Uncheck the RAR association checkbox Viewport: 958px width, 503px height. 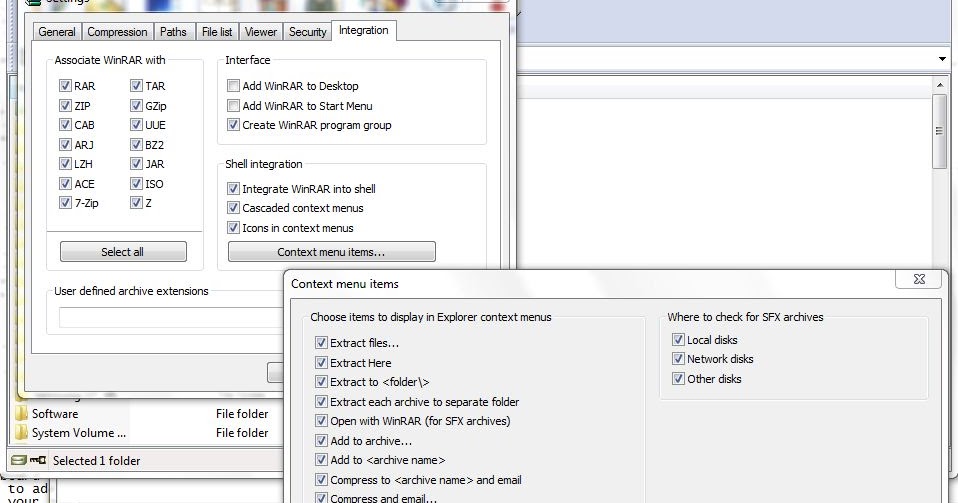point(65,86)
